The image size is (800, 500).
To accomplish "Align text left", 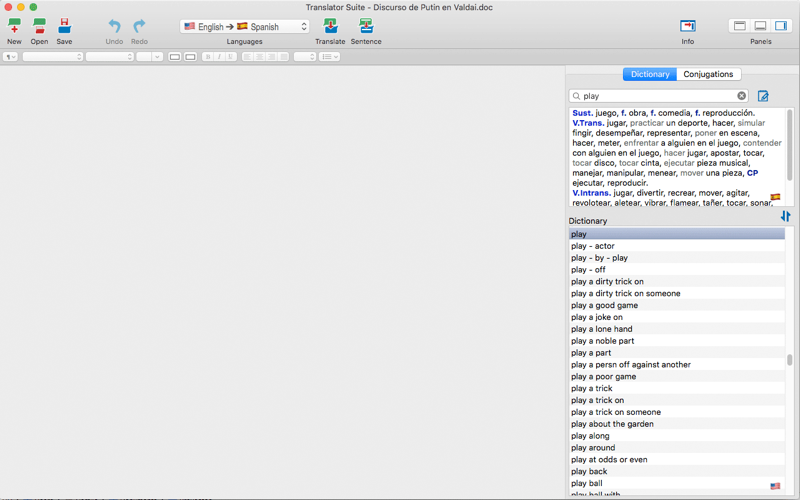I will pyautogui.click(x=247, y=57).
